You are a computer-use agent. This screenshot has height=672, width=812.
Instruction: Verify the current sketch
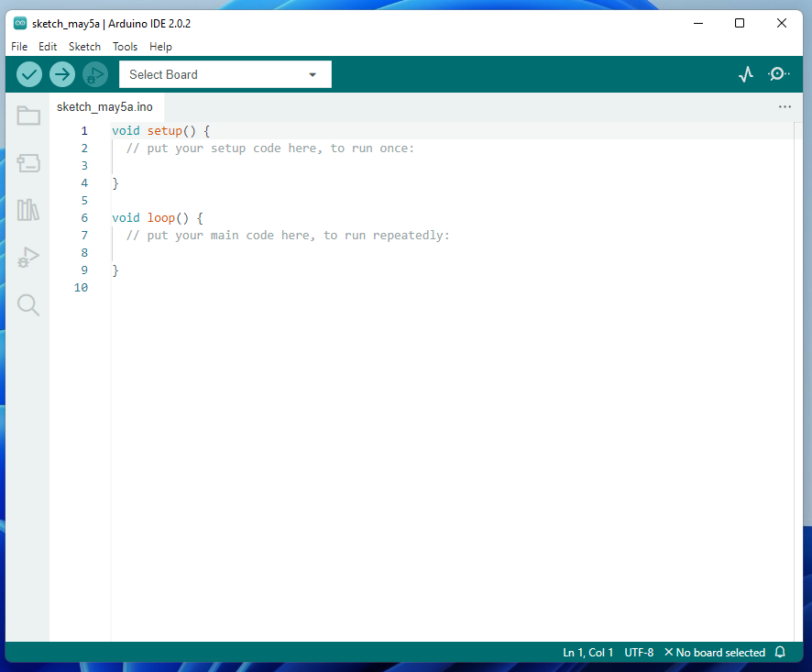point(28,74)
